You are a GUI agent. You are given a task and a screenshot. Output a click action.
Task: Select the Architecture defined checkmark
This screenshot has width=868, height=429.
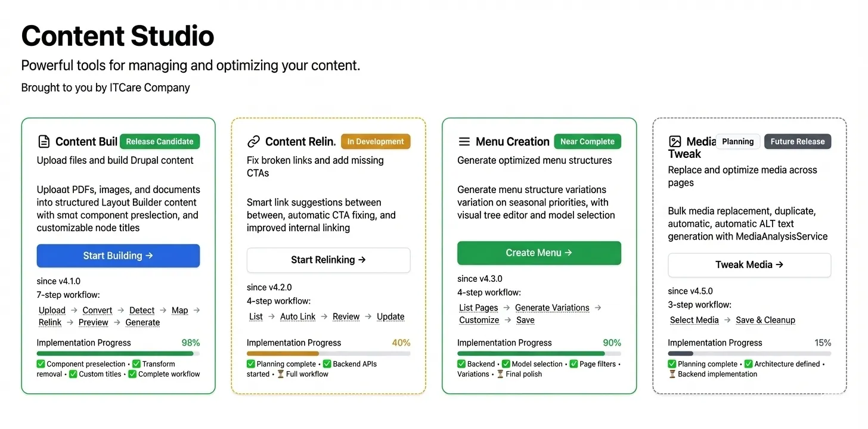point(749,363)
